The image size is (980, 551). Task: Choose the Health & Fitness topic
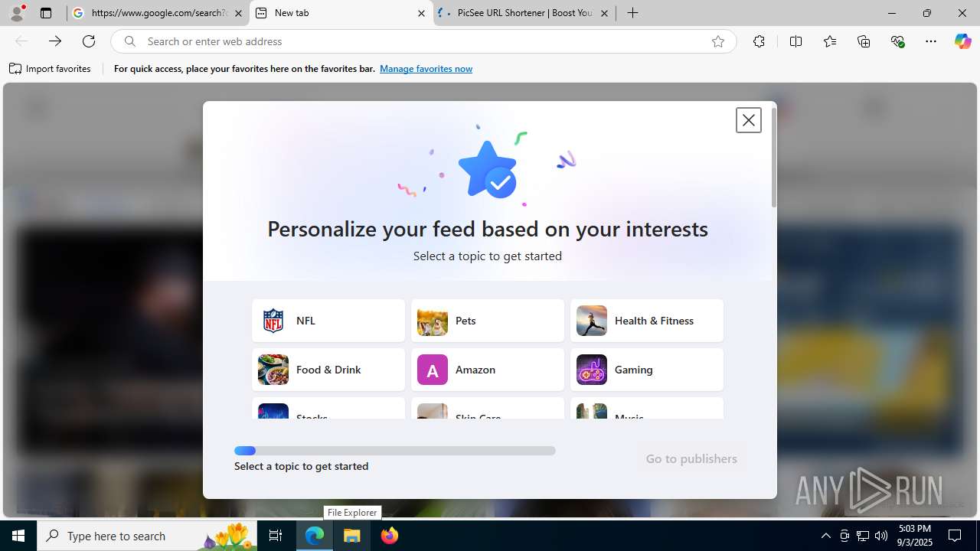pos(647,321)
